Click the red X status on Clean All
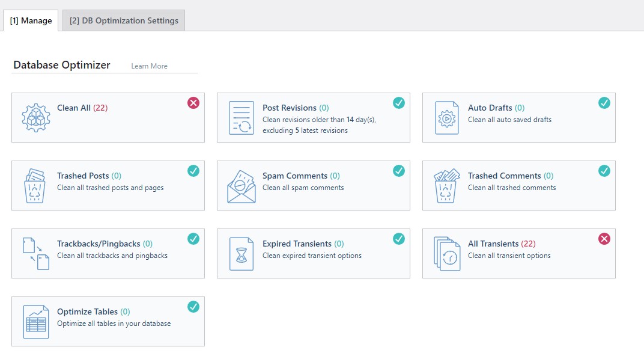Image resolution: width=644 pixels, height=356 pixels. coord(193,103)
